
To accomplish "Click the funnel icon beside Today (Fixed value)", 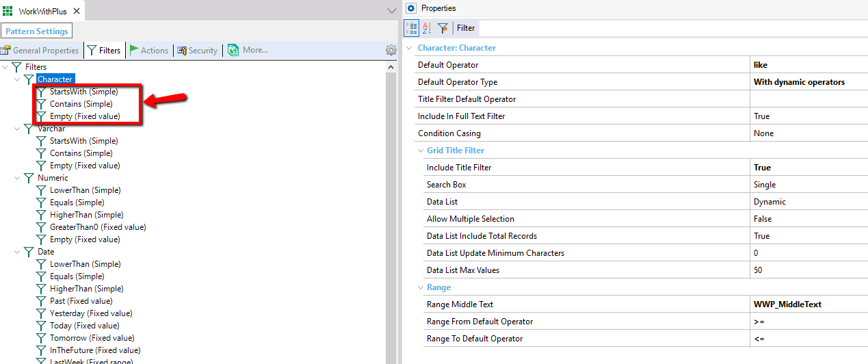I will point(41,326).
